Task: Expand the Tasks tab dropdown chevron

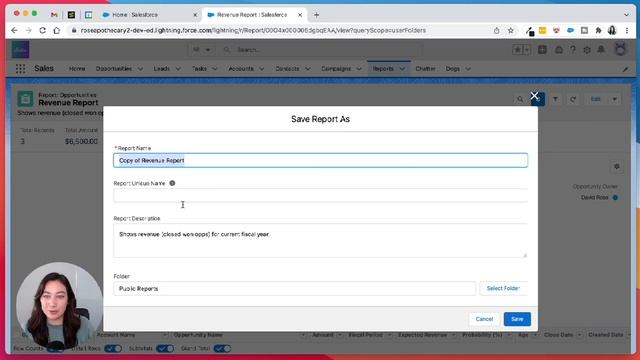Action: pyautogui.click(x=215, y=69)
